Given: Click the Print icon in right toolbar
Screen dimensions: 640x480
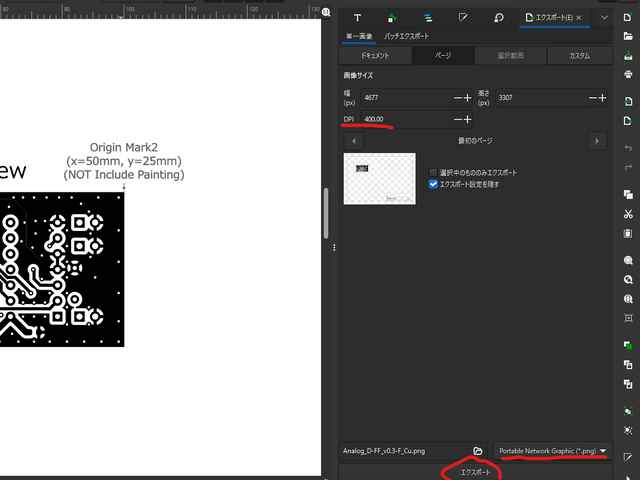Looking at the screenshot, I should coord(627,74).
